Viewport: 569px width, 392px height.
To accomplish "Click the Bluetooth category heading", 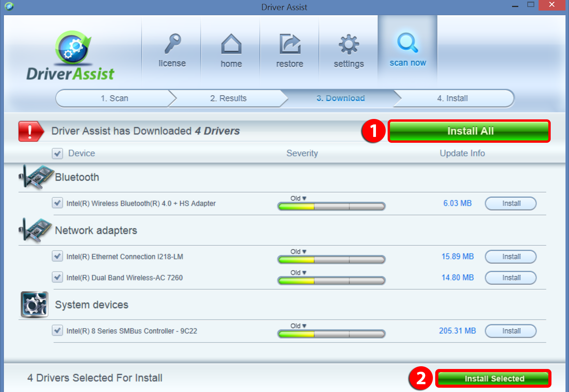I will click(77, 177).
